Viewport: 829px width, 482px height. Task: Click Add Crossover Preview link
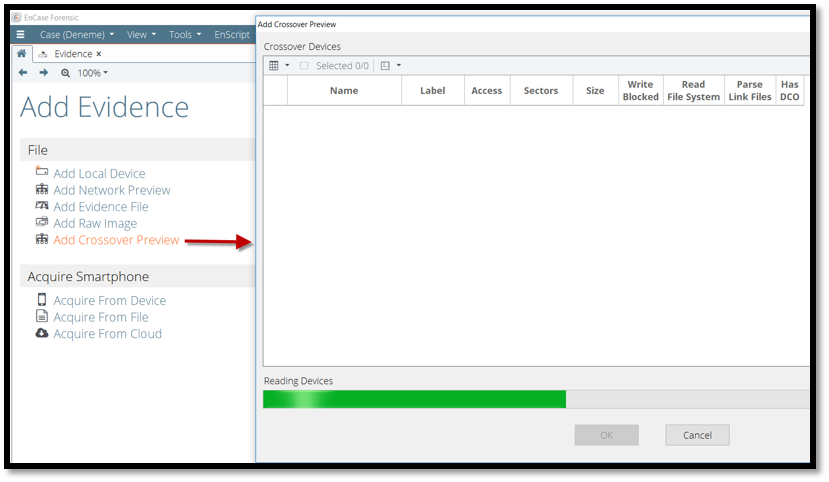tap(116, 240)
